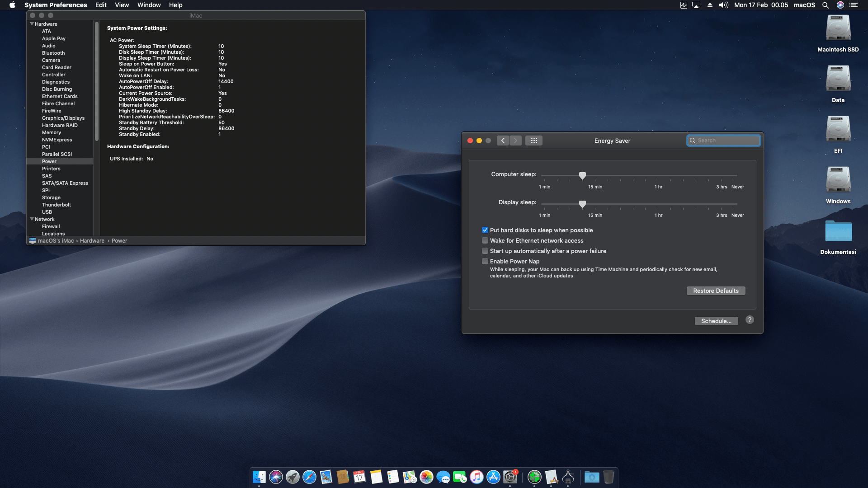Select Storage in the sidebar

(51, 197)
